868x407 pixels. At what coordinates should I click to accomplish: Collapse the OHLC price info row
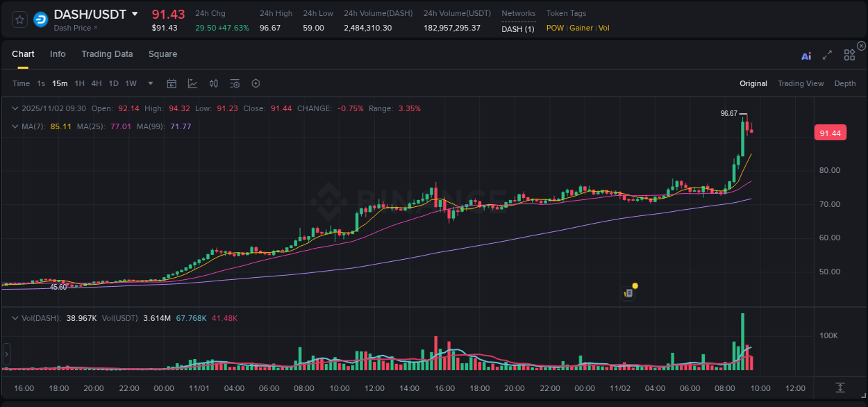tap(15, 108)
